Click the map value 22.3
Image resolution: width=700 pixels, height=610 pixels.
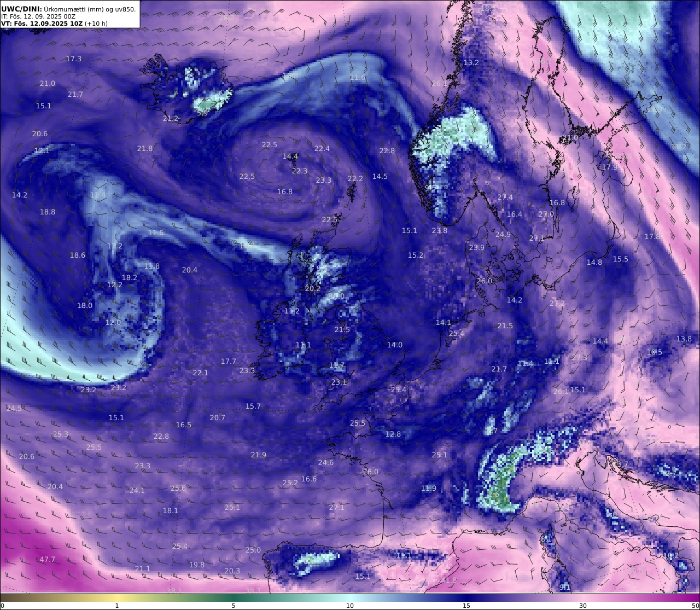(300, 171)
